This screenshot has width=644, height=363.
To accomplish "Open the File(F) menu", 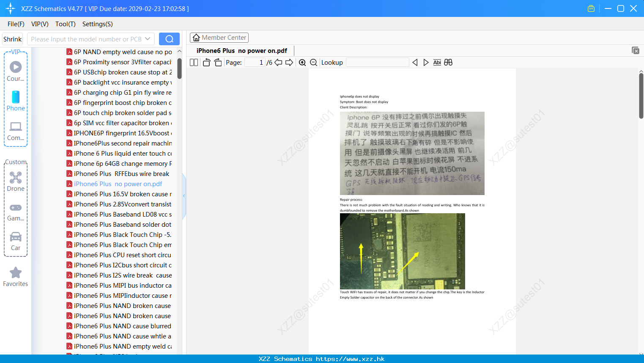I will (x=16, y=24).
